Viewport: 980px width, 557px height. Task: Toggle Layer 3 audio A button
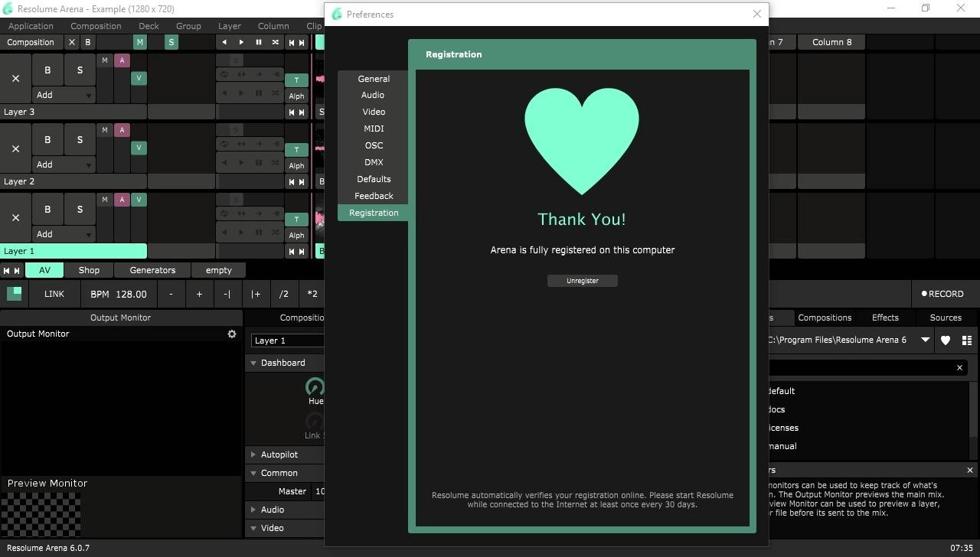tap(122, 60)
